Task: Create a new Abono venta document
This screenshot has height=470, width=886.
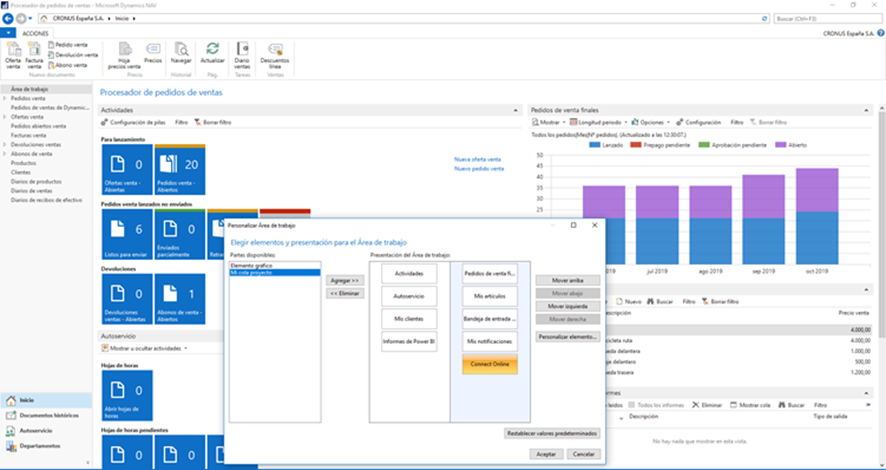Action: 67,65
